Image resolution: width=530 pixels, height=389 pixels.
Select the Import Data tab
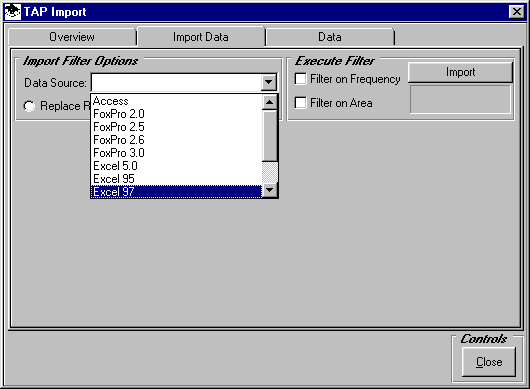pyautogui.click(x=201, y=37)
